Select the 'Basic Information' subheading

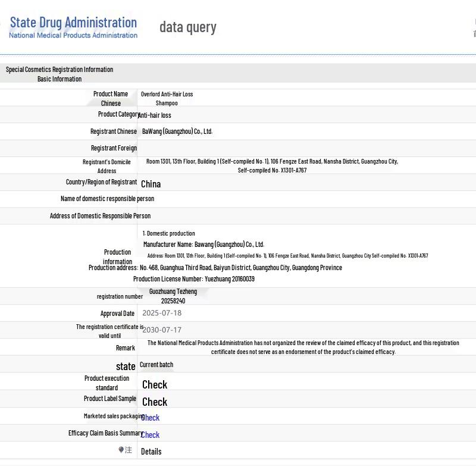click(x=59, y=79)
